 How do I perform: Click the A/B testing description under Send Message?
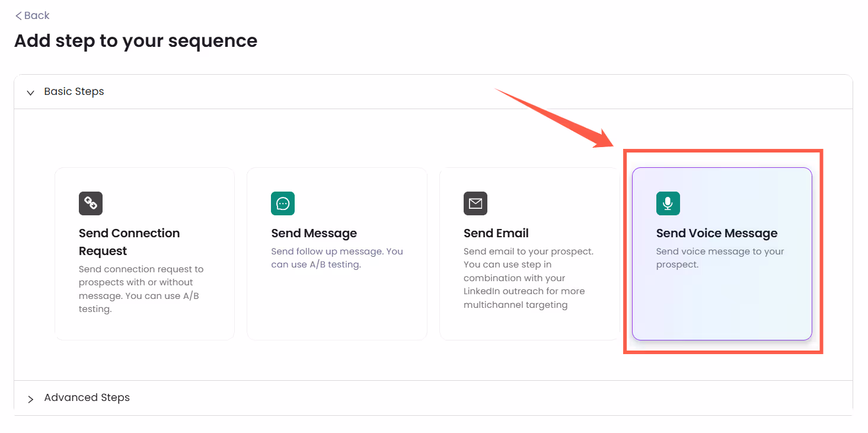click(x=337, y=257)
